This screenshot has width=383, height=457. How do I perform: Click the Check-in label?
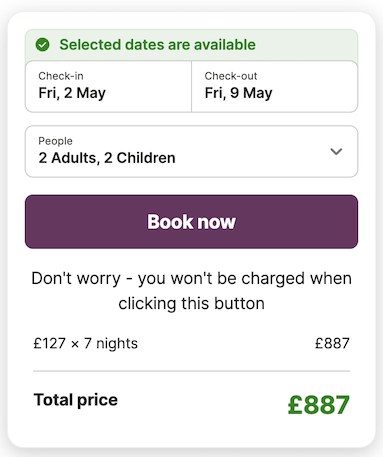(x=61, y=76)
